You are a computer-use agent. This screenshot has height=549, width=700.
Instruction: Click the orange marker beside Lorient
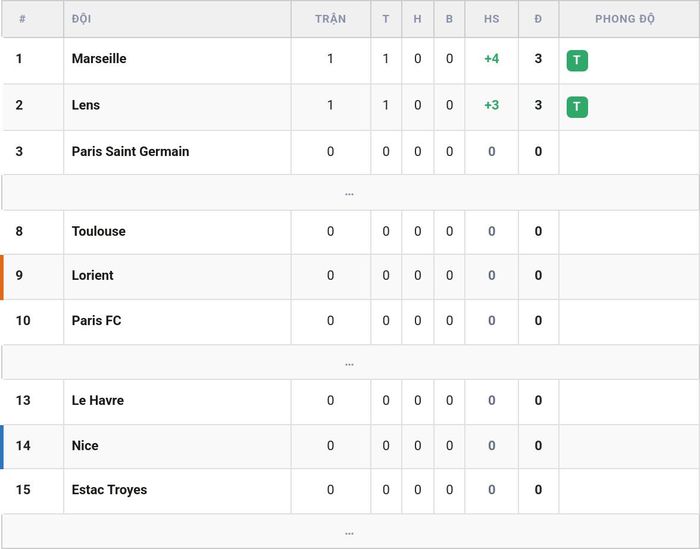[x=2, y=277]
